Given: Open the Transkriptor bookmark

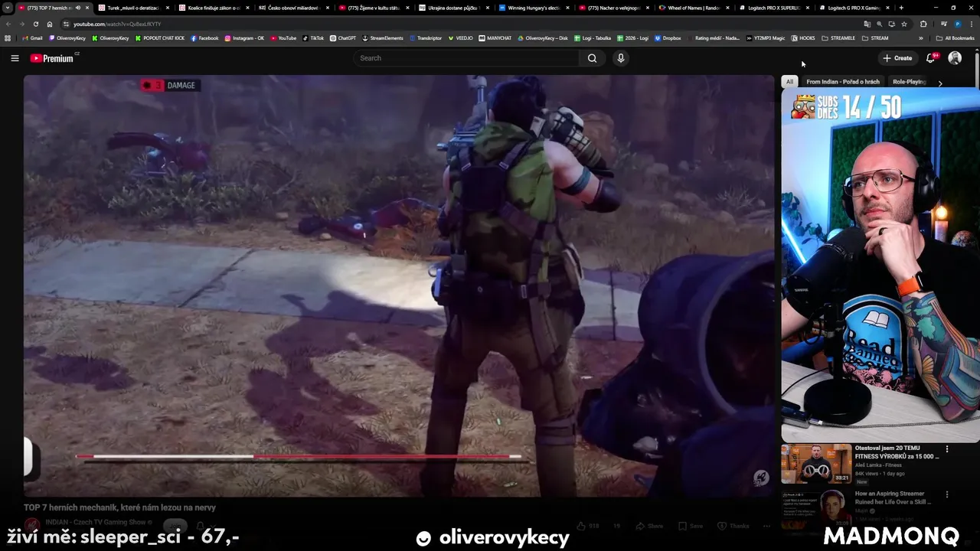Looking at the screenshot, I should tap(426, 38).
